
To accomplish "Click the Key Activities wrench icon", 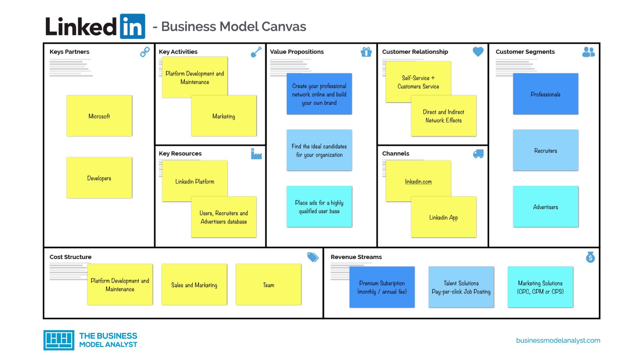I will [x=256, y=52].
